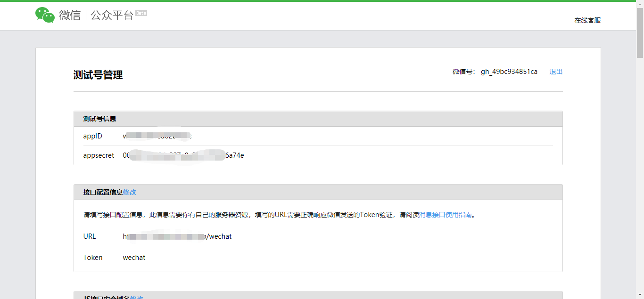Click the scrollbar up arrow
The height and width of the screenshot is (299, 644).
[640, 4]
